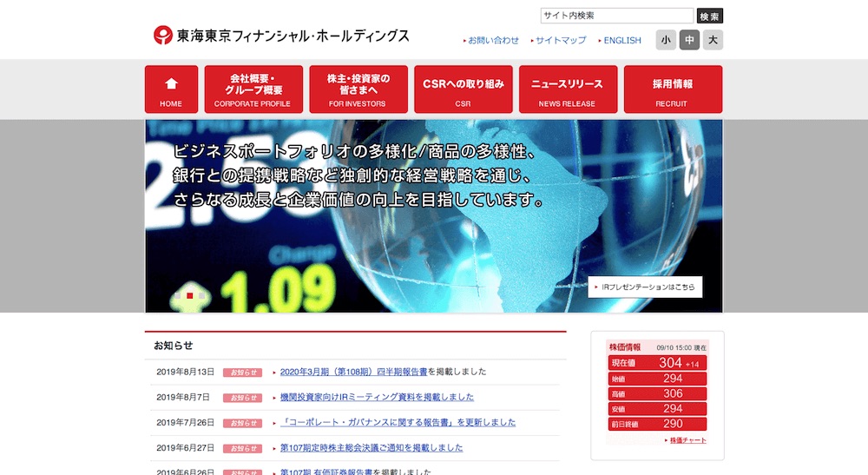Screen dimensions: 868x475
Task: Click the date 2019年8月7日
Action: pyautogui.click(x=182, y=397)
